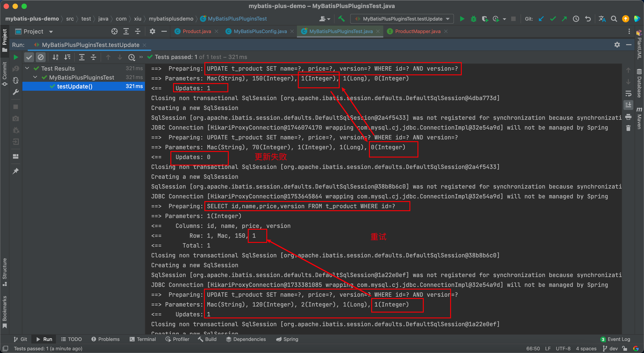
Task: Toggle show passed tests
Action: [29, 57]
